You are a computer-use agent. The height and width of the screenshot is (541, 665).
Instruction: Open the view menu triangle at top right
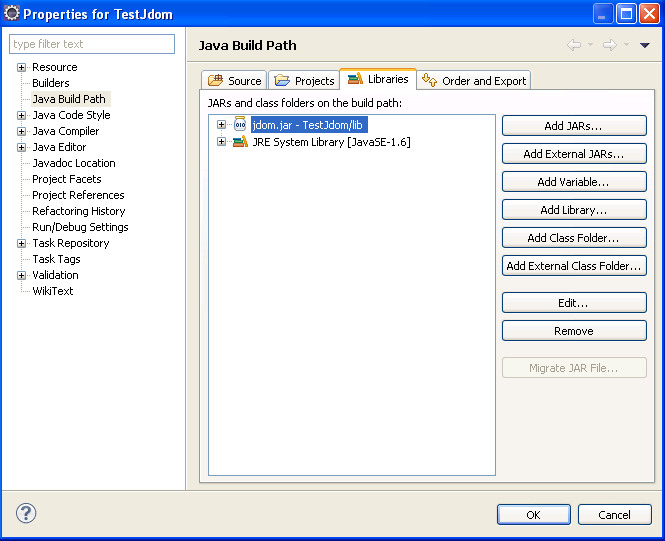click(x=645, y=45)
